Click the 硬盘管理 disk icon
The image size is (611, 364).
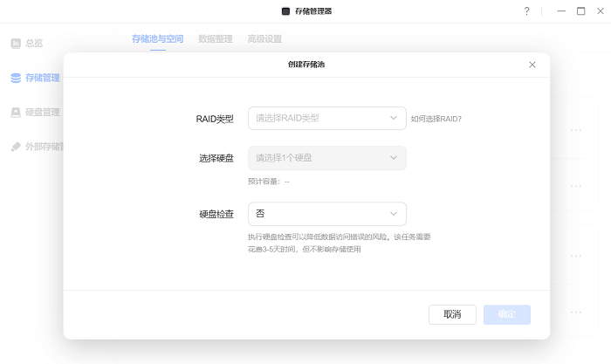[x=16, y=112]
